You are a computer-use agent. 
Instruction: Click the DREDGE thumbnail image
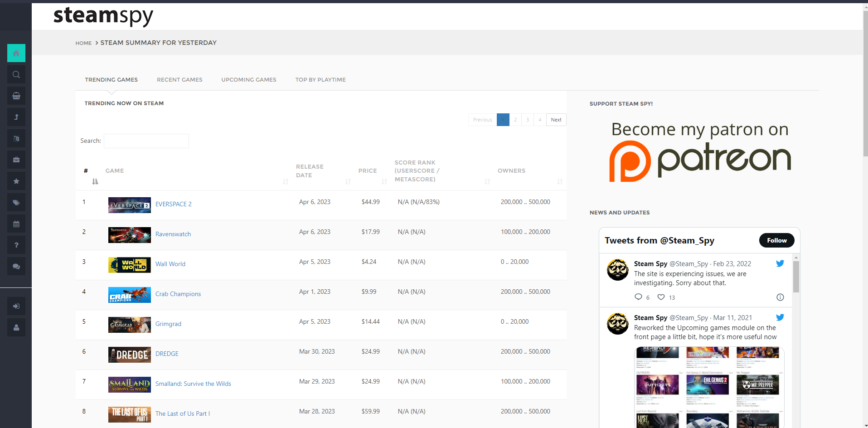(130, 355)
